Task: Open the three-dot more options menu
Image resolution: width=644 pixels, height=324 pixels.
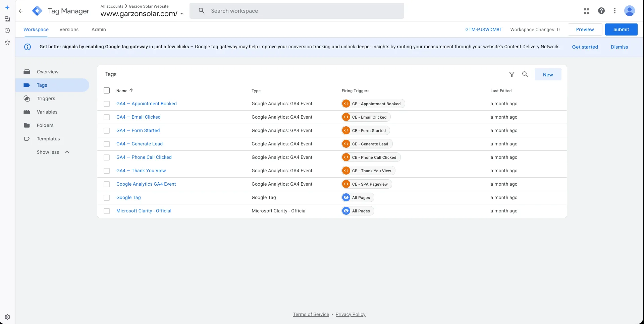Action: point(615,11)
